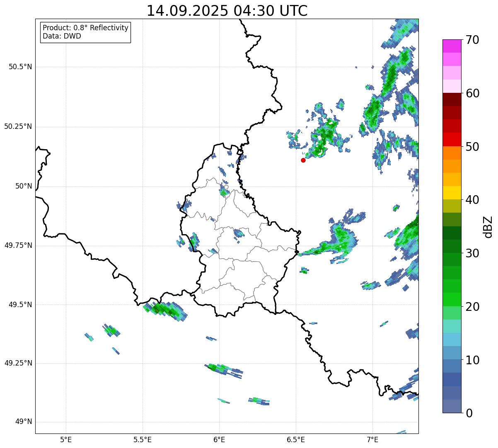Select the Product: 0.8° Reflectivity text
The height and width of the screenshot is (448, 498).
point(85,28)
